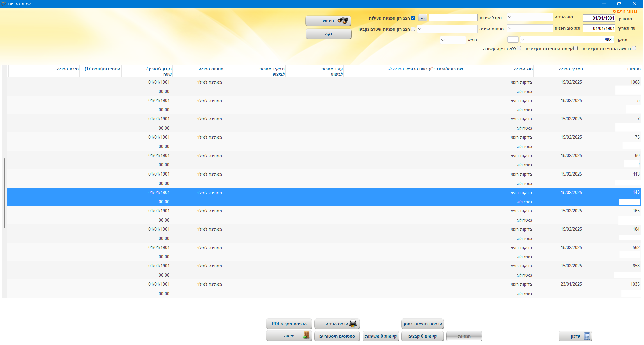Click קיימים 0 קבצים button
The image size is (644, 345).
coord(422,336)
